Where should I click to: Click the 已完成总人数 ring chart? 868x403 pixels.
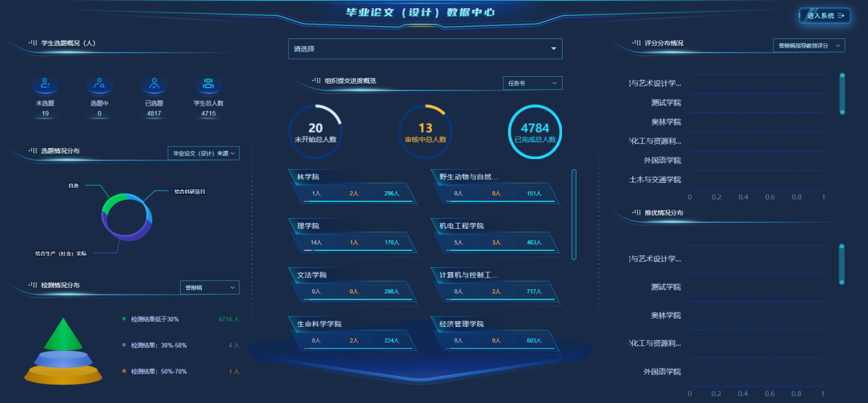[x=535, y=132]
